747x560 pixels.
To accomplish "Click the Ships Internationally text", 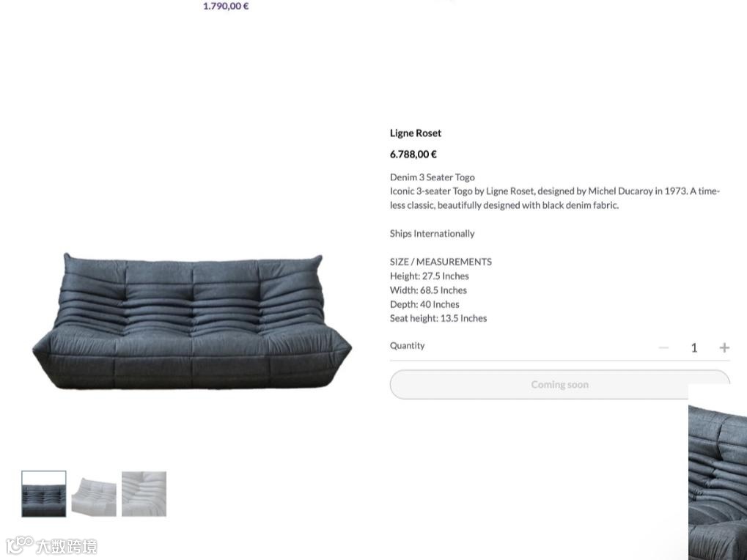I will pos(432,233).
